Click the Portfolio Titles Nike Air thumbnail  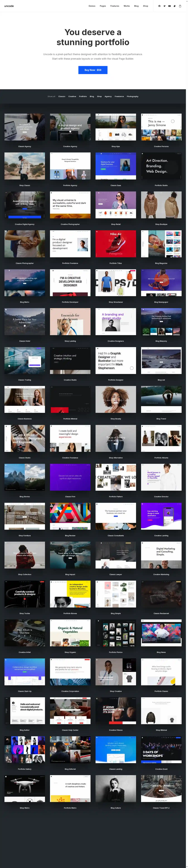pos(116,244)
